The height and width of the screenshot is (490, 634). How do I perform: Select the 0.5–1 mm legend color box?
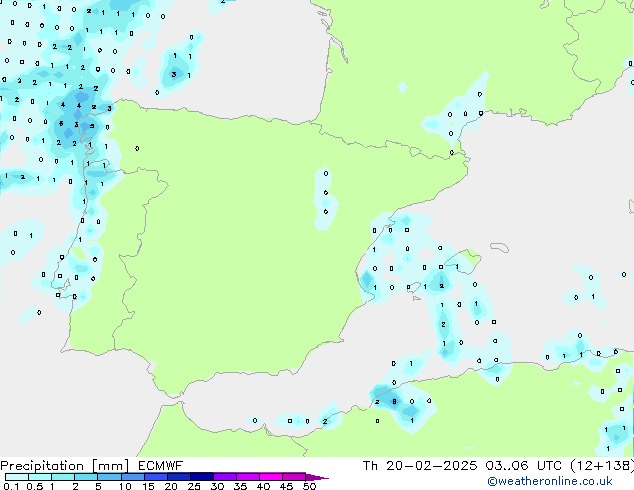pos(40,477)
